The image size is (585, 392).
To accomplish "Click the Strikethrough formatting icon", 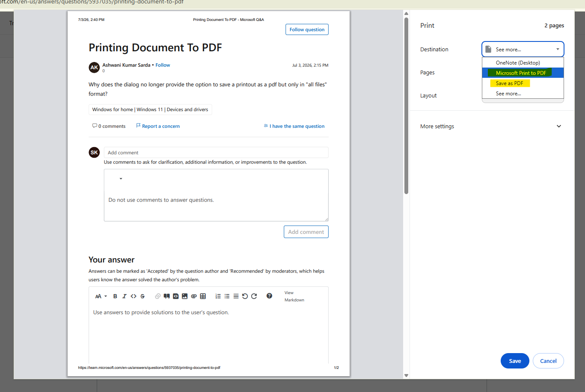I will tap(143, 296).
